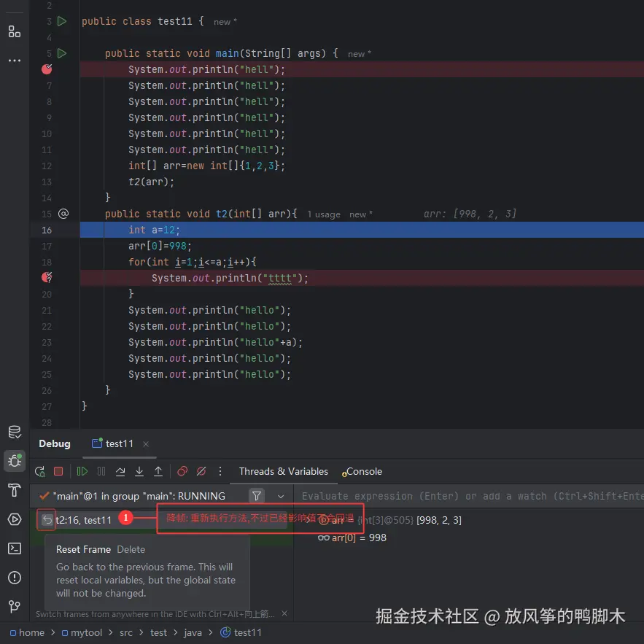
Task: Open the Database tool window icon
Action: click(x=15, y=432)
